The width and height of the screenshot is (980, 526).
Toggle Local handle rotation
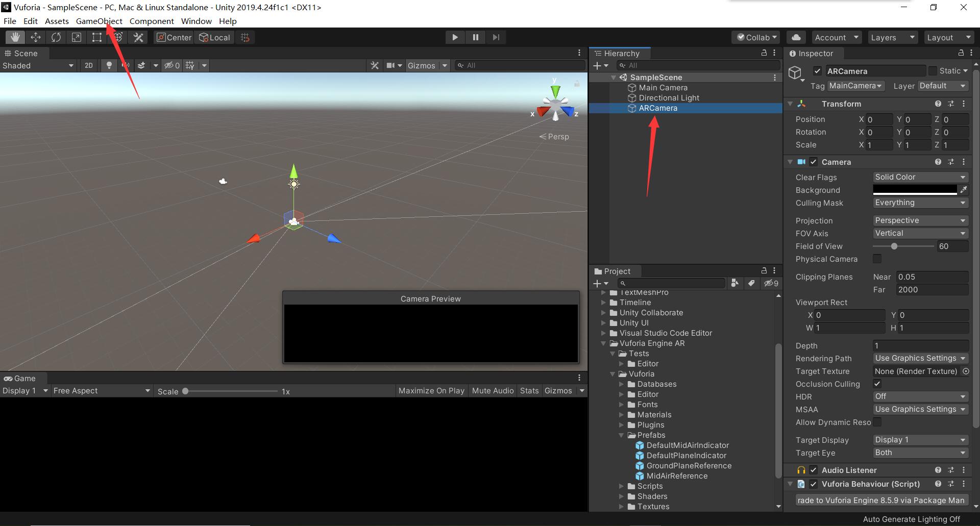(215, 37)
